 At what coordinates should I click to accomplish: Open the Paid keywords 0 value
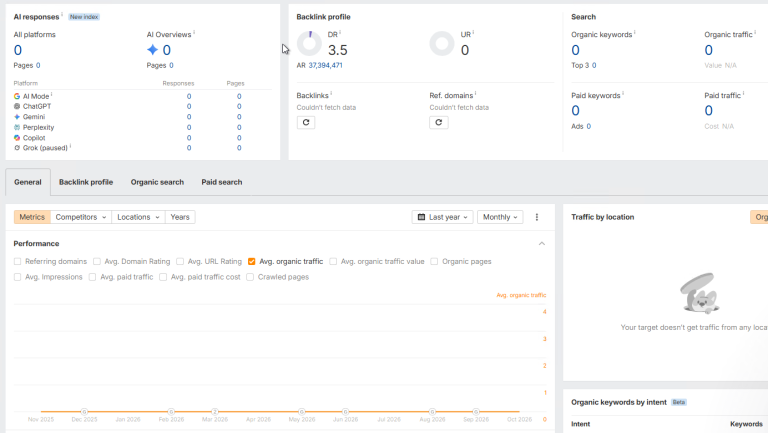(576, 111)
